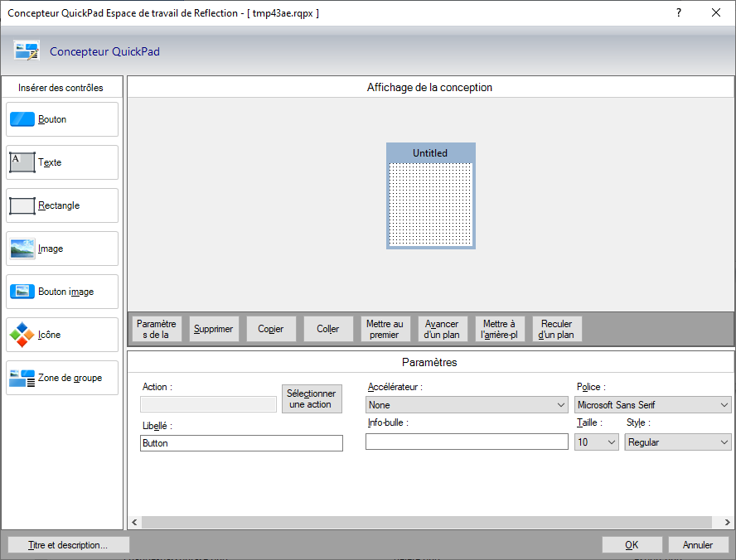Click the Paramètres section header
Image resolution: width=736 pixels, height=560 pixels.
[429, 362]
